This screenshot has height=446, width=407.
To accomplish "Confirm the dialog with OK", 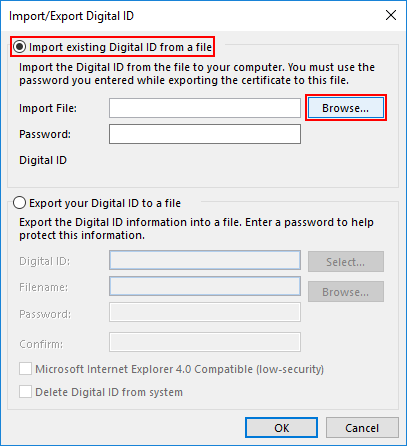I will (281, 428).
